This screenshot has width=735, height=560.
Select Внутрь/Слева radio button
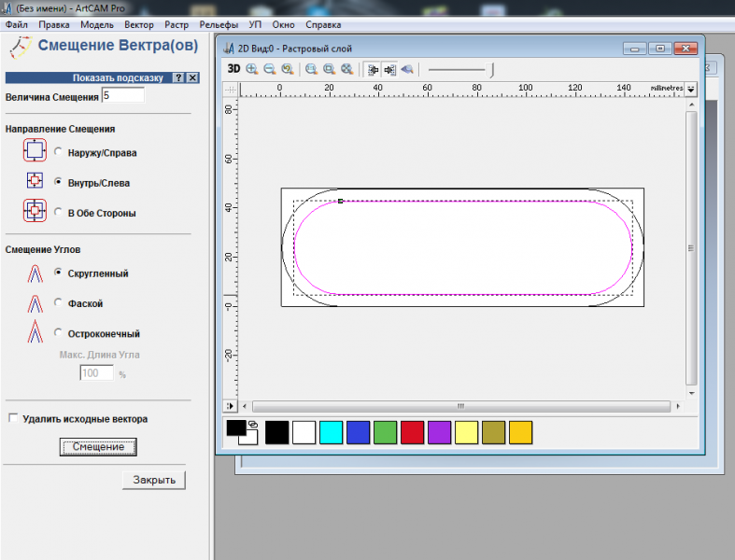[58, 181]
